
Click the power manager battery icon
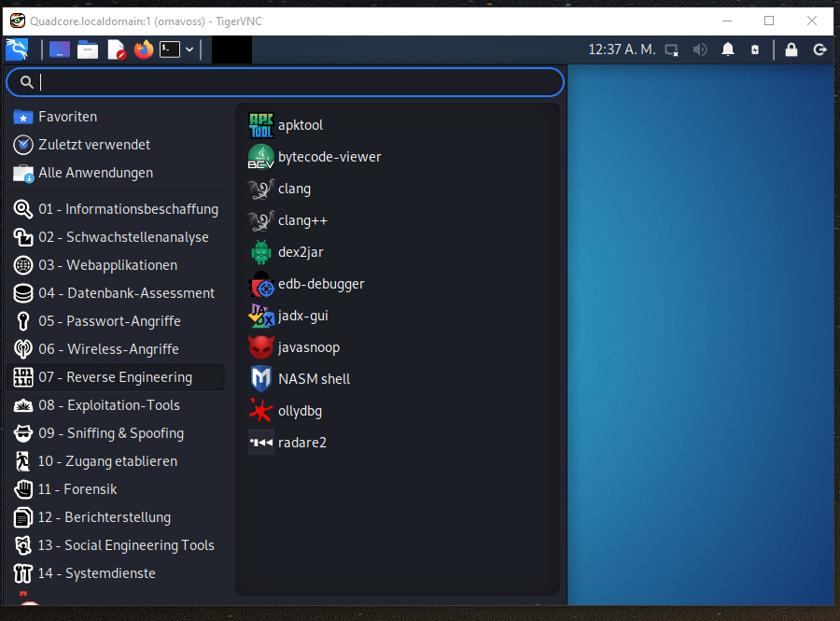755,49
